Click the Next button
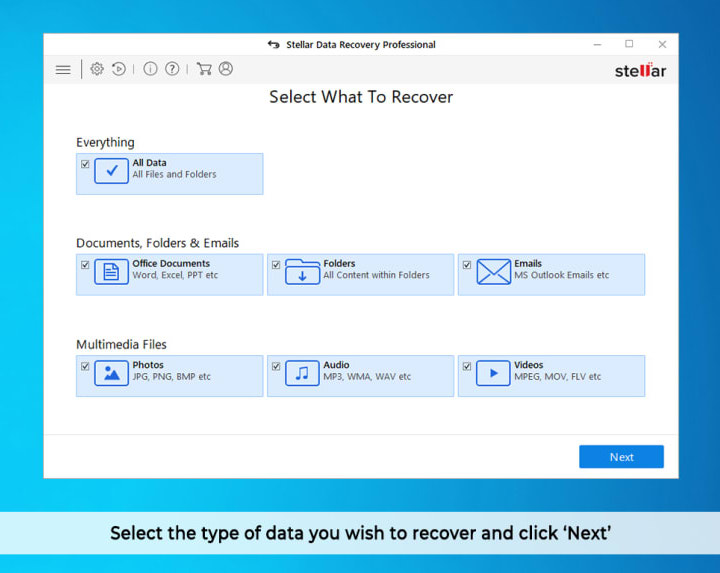This screenshot has width=720, height=573. pos(621,457)
